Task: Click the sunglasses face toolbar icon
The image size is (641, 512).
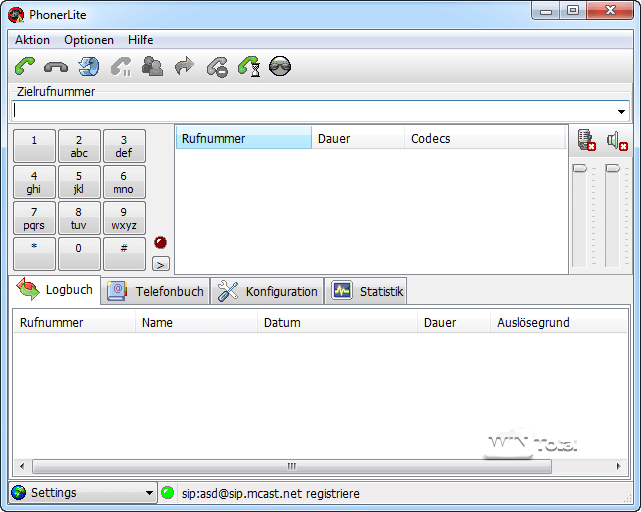Action: coord(280,66)
